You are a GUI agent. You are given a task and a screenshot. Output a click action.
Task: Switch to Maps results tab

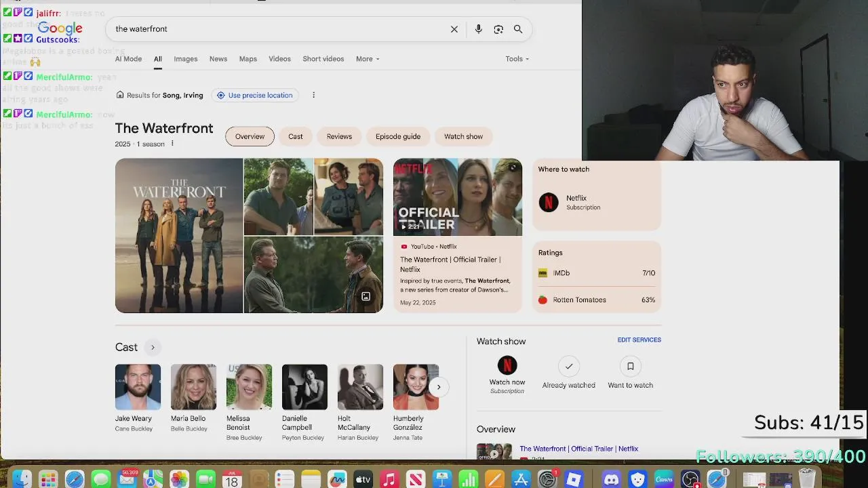coord(248,59)
